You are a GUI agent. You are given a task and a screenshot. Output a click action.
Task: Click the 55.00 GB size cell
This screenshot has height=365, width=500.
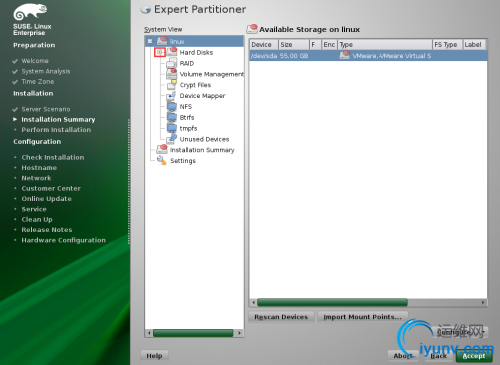tap(294, 56)
